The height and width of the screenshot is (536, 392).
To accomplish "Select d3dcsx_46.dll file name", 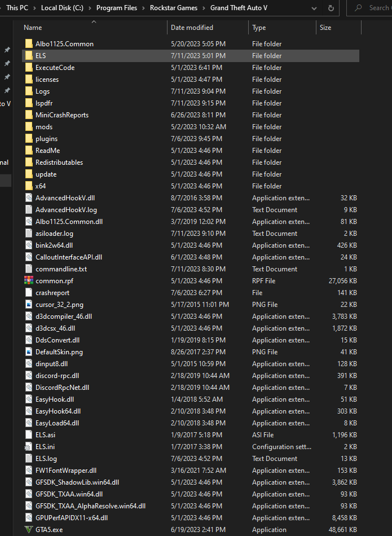I will click(55, 328).
